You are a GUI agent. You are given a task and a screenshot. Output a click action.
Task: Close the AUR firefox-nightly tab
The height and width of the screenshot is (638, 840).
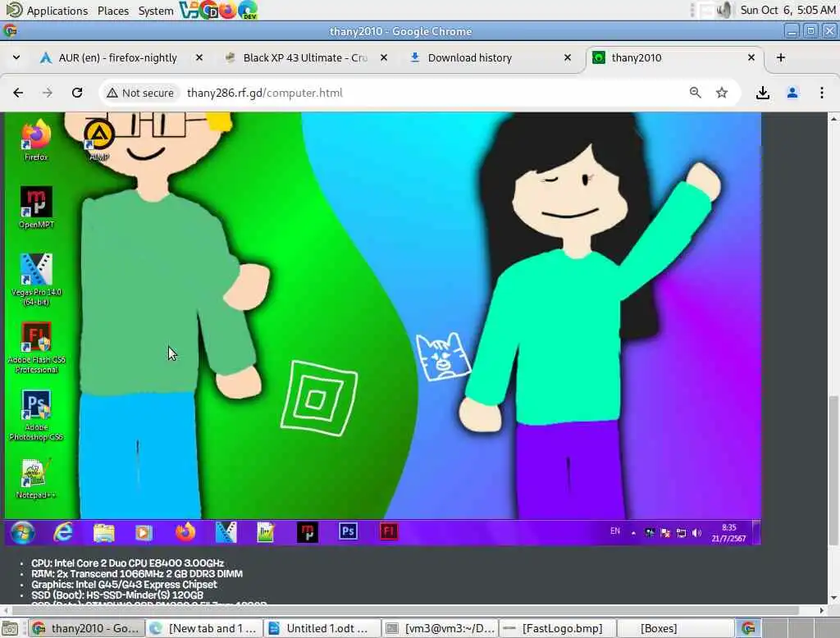coord(199,57)
